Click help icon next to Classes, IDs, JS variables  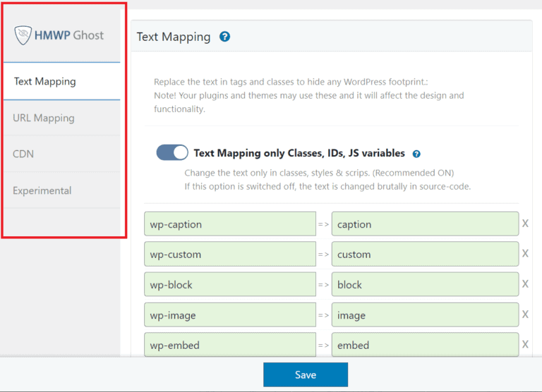click(416, 154)
